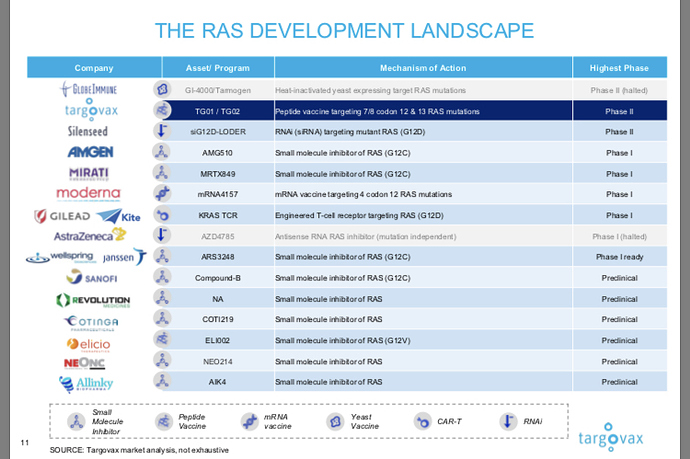The image size is (690, 459).
Task: Click the Elicio logo
Action: coord(88,345)
